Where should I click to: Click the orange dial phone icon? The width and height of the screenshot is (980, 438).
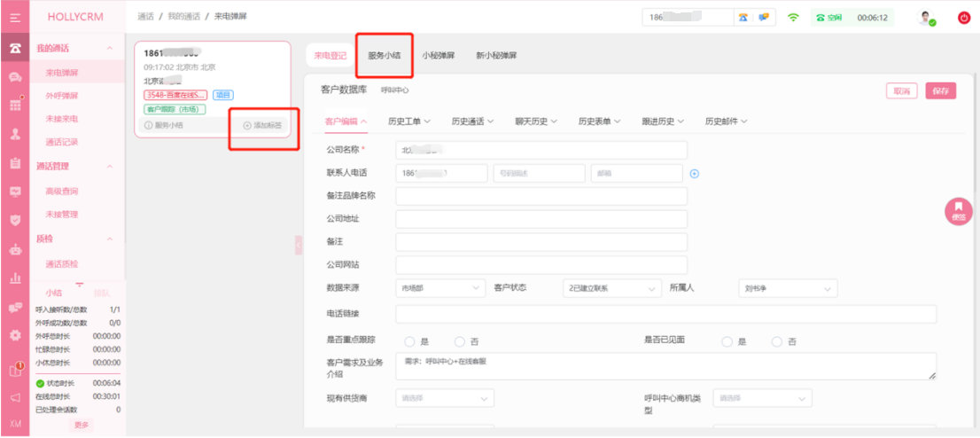pyautogui.click(x=743, y=18)
